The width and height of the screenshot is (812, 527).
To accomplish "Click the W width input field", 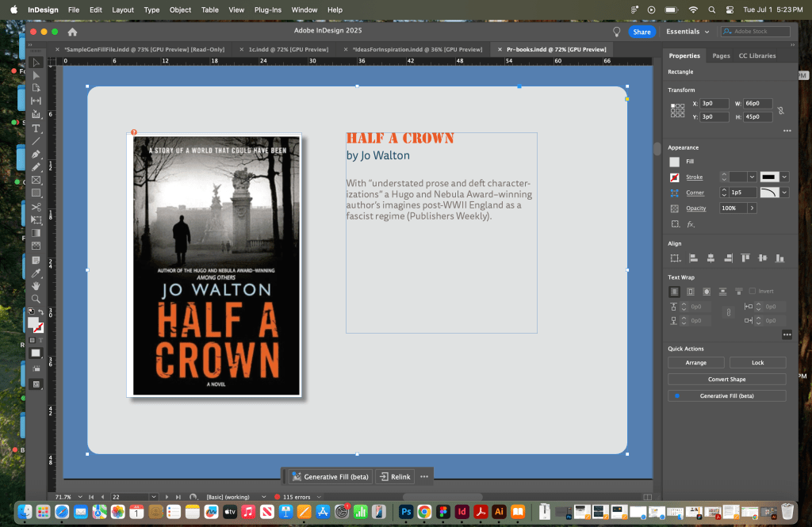I will (757, 104).
